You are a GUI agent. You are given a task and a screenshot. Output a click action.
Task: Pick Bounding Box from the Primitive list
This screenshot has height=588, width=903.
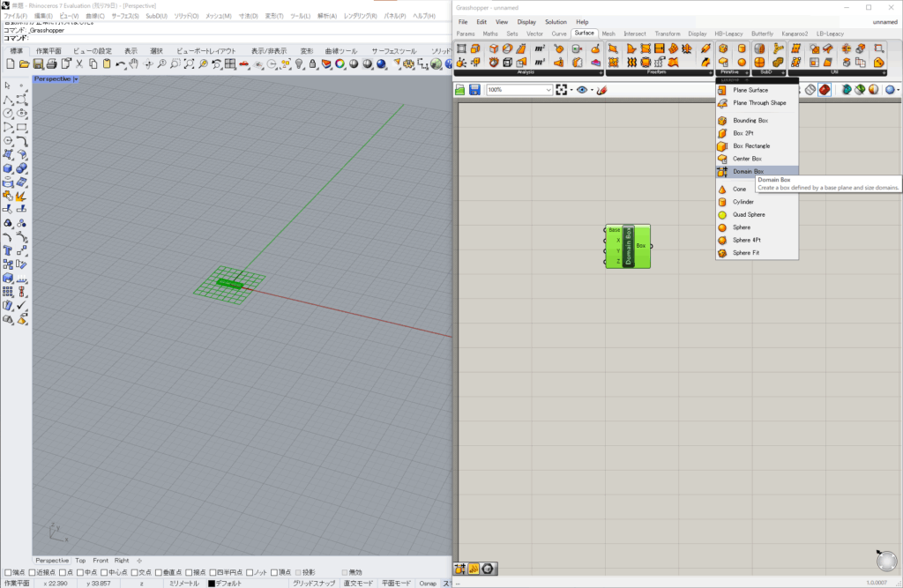point(750,120)
